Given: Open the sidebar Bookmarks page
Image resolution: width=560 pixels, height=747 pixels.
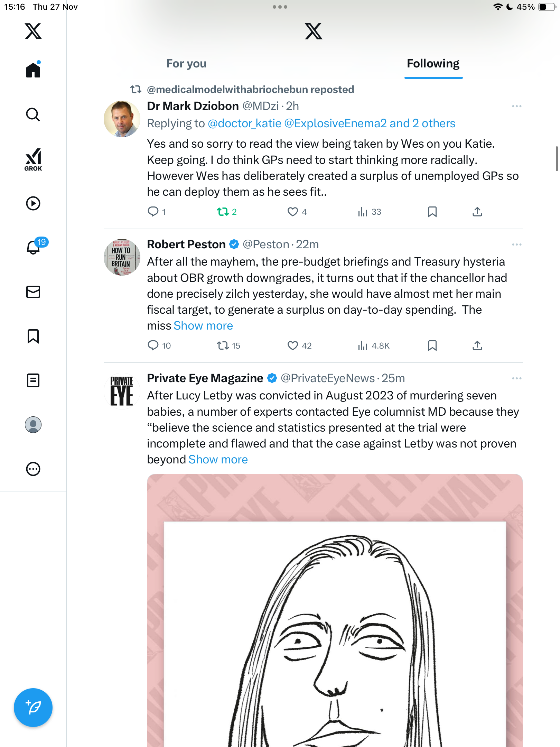Looking at the screenshot, I should [x=33, y=336].
